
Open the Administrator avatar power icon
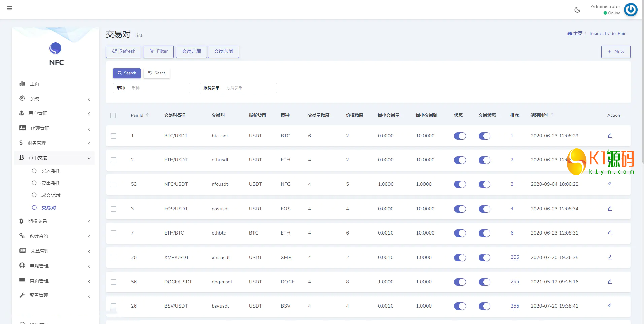click(x=631, y=10)
